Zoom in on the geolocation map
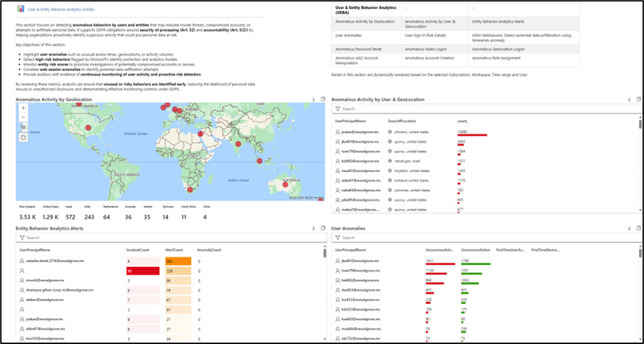644x344 pixels. pos(24,108)
